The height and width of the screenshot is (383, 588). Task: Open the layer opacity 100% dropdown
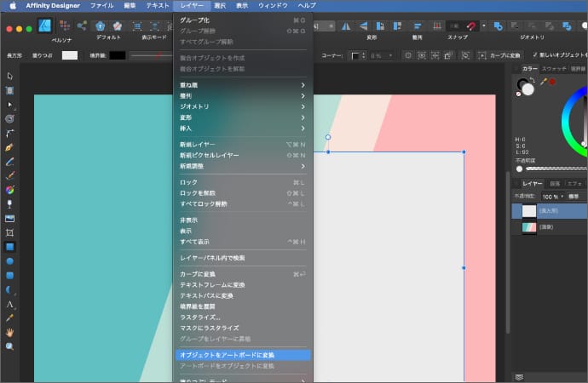(x=555, y=196)
